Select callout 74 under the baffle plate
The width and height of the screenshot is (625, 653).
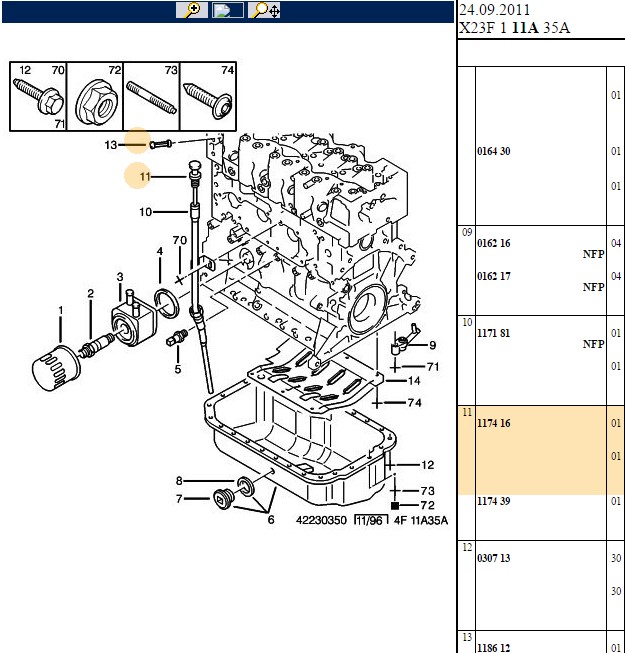coord(414,403)
